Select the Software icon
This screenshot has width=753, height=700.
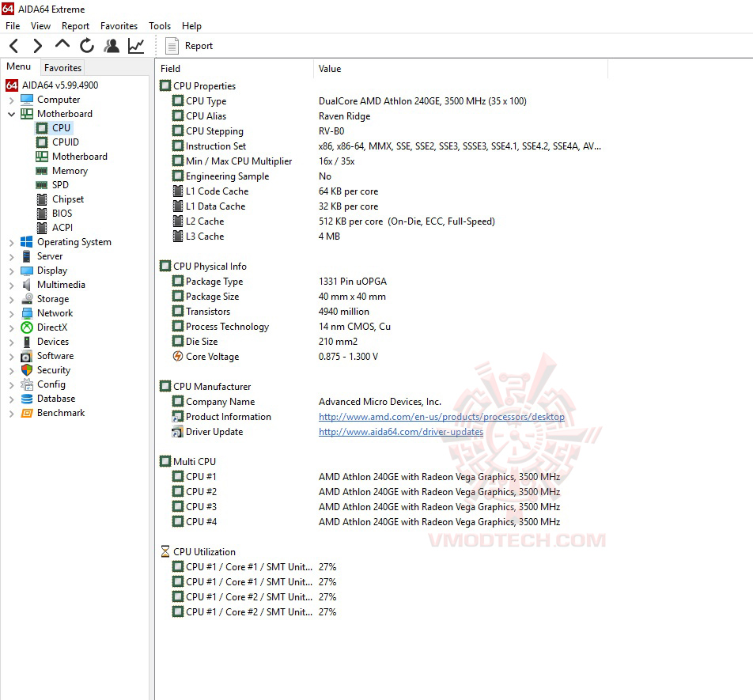[27, 356]
